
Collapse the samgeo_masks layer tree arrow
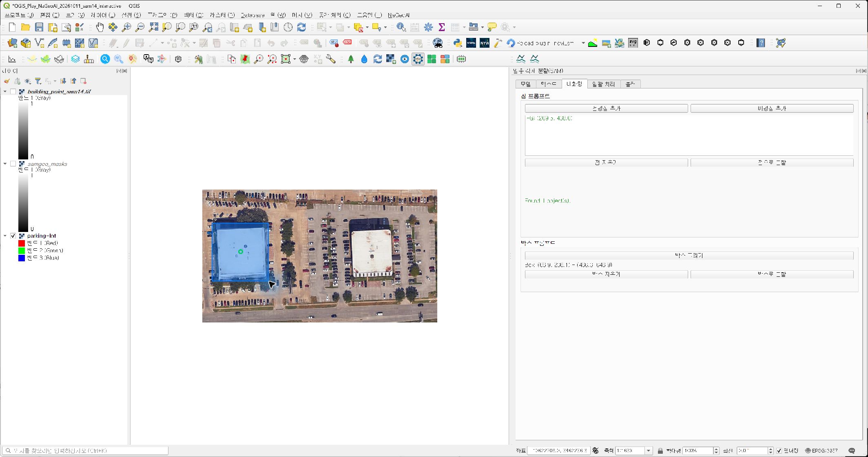click(5, 164)
